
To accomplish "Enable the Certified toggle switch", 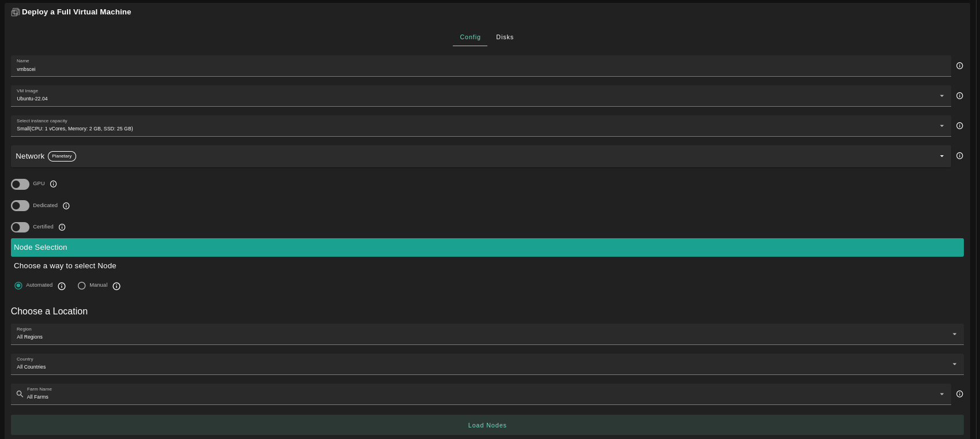I will pos(20,227).
